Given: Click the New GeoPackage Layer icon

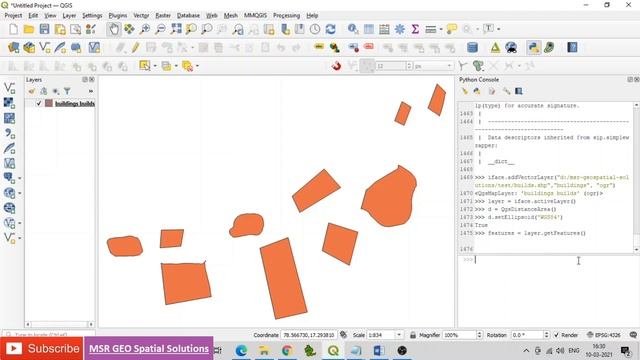Looking at the screenshot, I should [29, 47].
